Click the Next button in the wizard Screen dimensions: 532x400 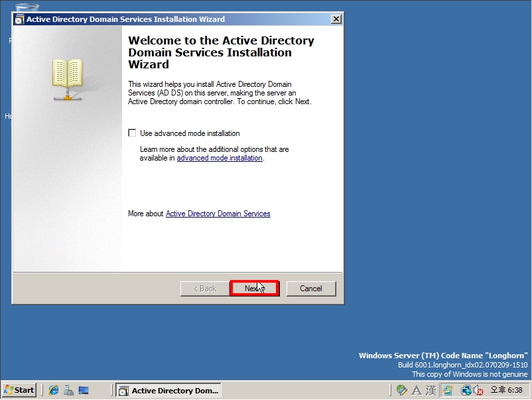pyautogui.click(x=255, y=289)
